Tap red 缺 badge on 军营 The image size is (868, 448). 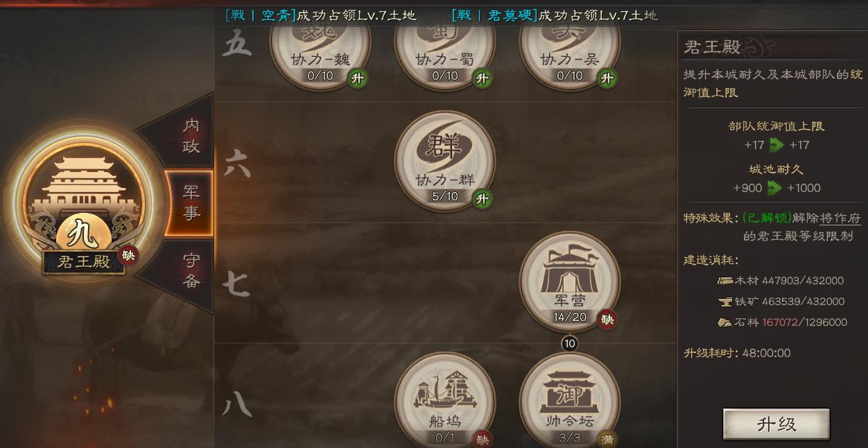[x=607, y=319]
